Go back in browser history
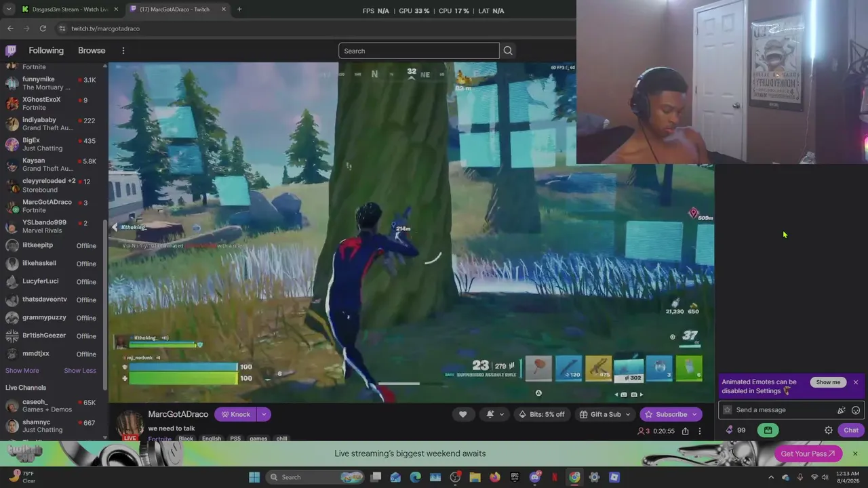This screenshot has height=488, width=868. pos(10,28)
